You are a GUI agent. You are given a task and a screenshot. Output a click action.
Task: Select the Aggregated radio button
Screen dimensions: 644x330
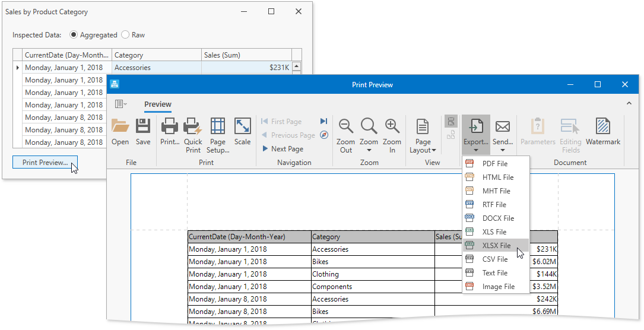pos(74,35)
